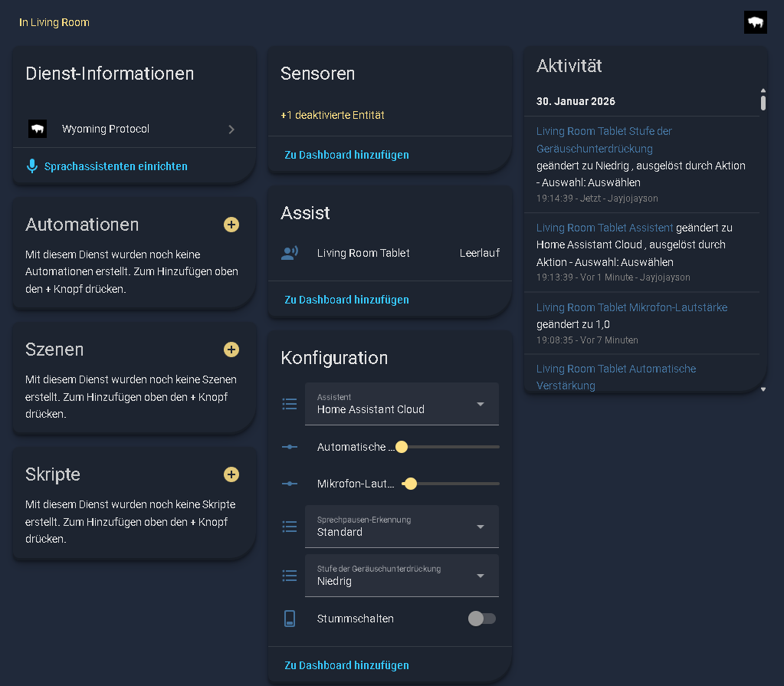Click the Living Room Tablet assist icon

290,253
